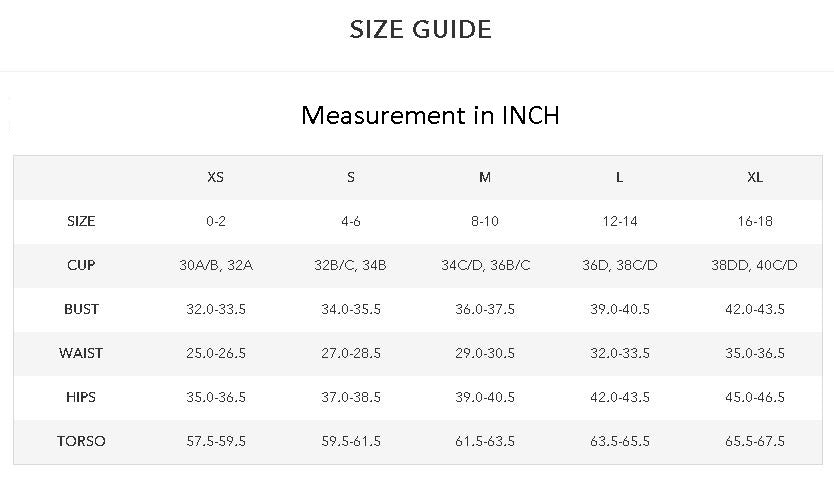Click the TORSO row label

(x=81, y=441)
